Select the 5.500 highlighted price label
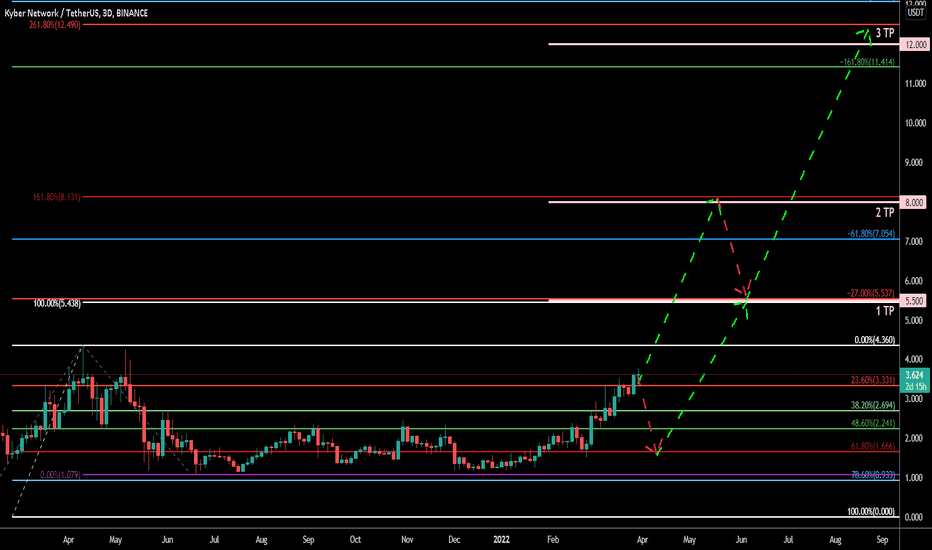The image size is (932, 550). coord(915,301)
